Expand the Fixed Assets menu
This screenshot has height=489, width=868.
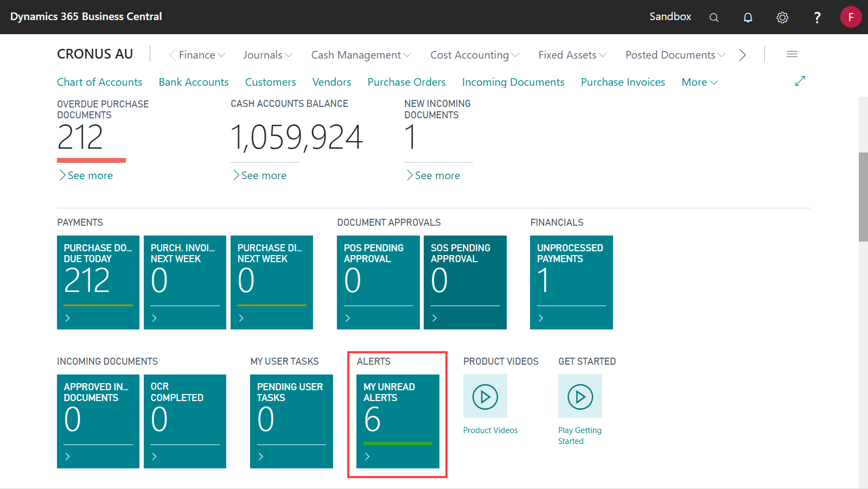[x=572, y=55]
